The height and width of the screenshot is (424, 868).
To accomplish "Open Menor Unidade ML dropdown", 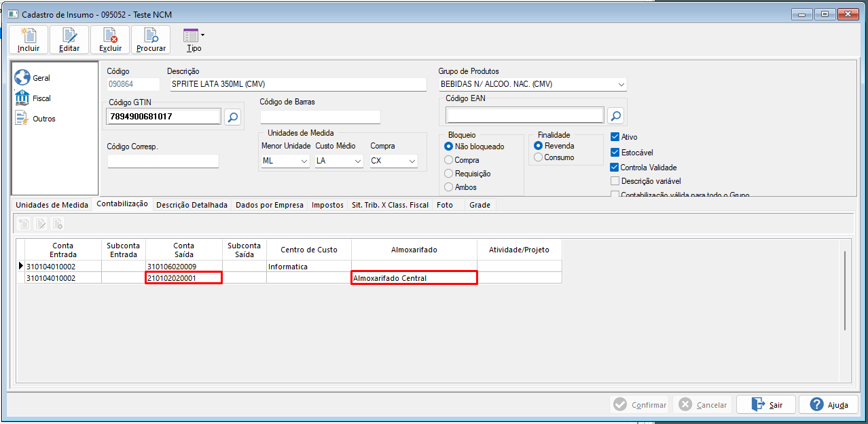I will click(304, 161).
